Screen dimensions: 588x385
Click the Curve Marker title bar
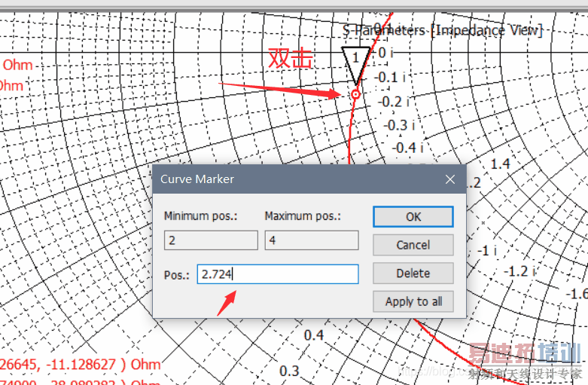[309, 179]
